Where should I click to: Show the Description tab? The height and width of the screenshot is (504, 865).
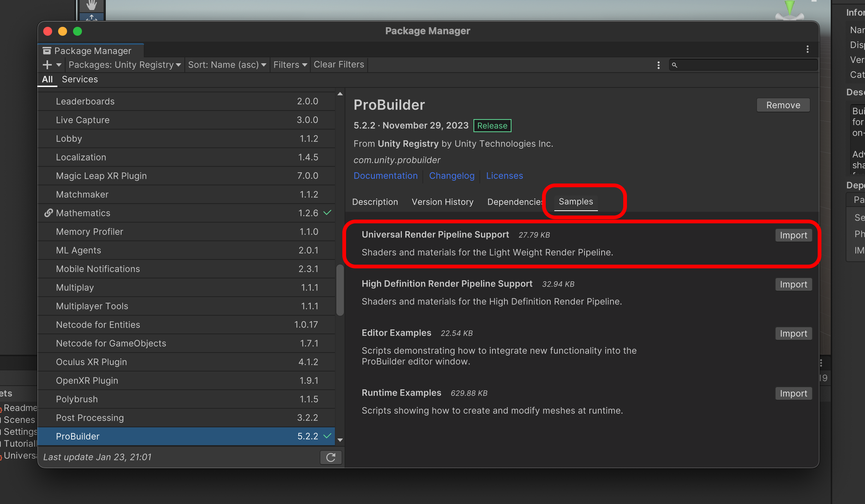[375, 202]
